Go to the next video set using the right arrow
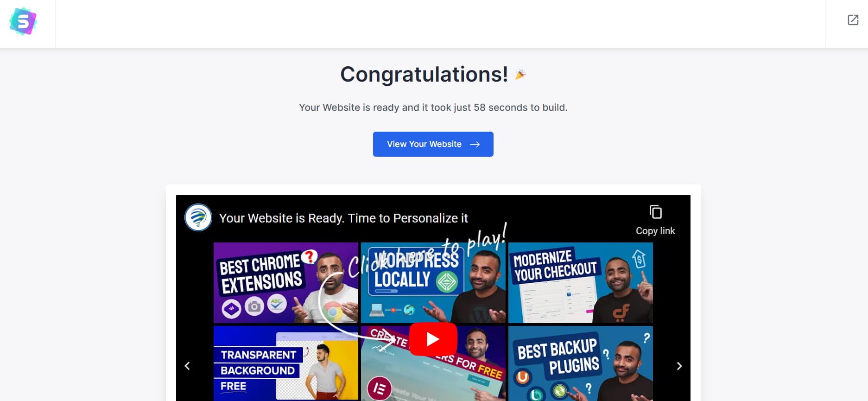The image size is (868, 401). [x=679, y=366]
